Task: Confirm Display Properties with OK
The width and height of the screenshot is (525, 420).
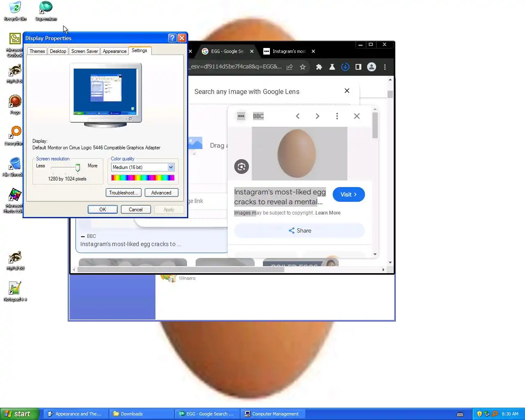Action: 103,210
